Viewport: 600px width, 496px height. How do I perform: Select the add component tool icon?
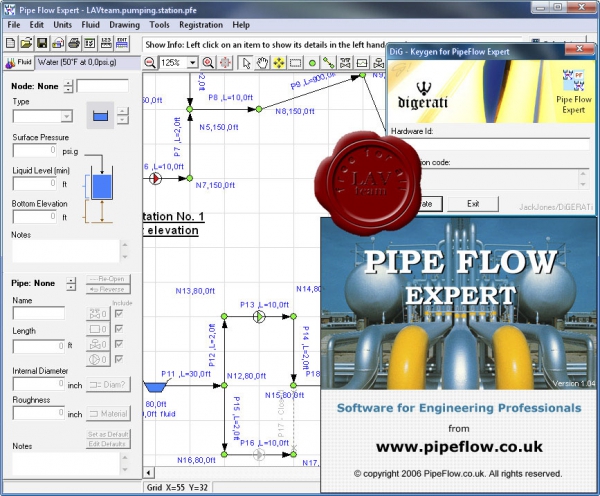tap(362, 63)
